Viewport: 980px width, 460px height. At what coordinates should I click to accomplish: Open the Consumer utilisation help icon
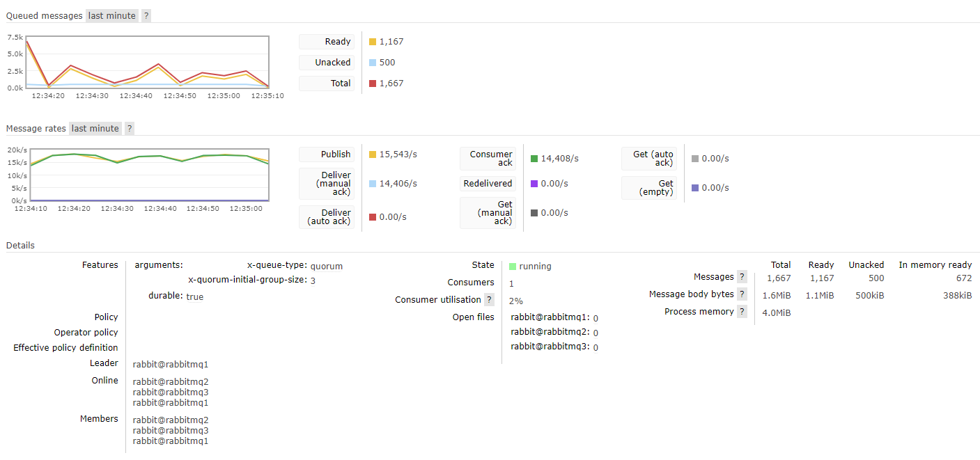(489, 300)
